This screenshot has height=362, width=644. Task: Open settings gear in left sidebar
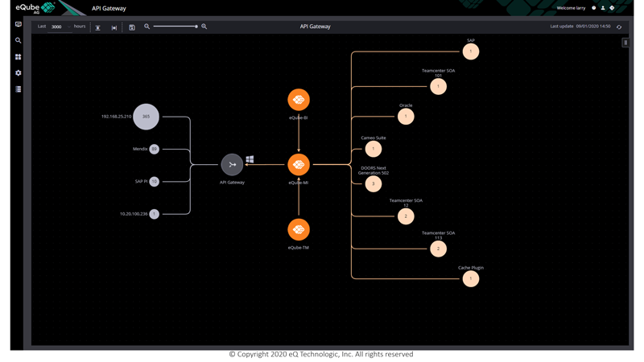click(x=18, y=73)
